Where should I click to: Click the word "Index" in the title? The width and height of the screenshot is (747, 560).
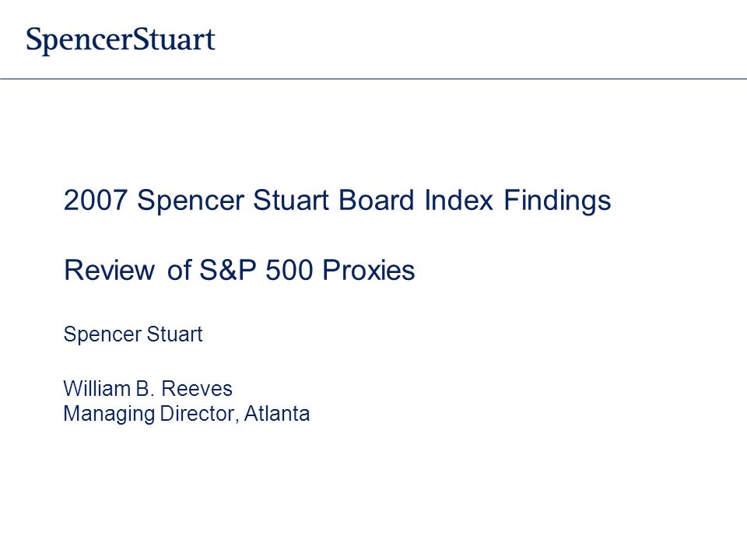[458, 200]
